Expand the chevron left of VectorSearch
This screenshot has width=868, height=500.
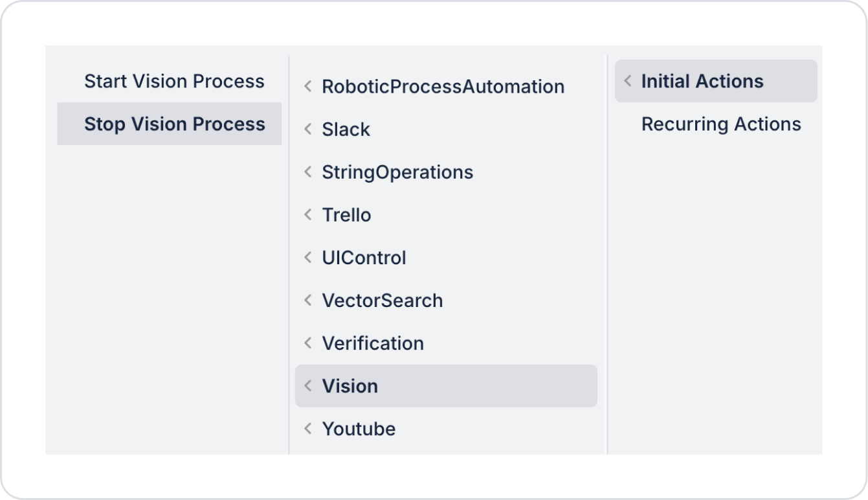[308, 301]
